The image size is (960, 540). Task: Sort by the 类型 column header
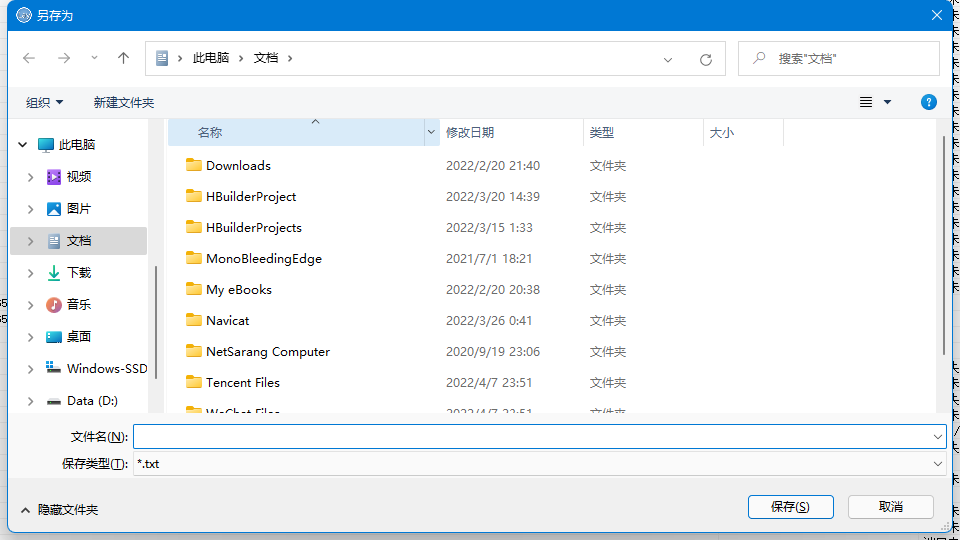click(x=643, y=132)
